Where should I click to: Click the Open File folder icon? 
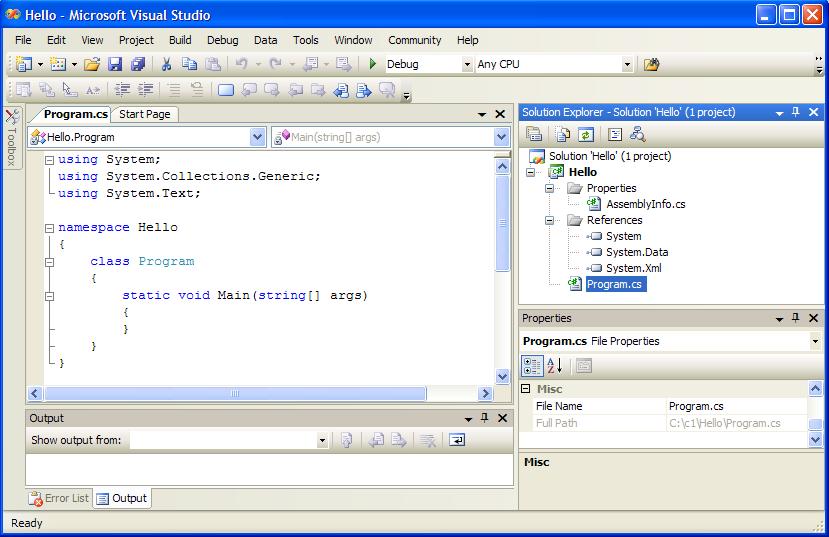(91, 64)
